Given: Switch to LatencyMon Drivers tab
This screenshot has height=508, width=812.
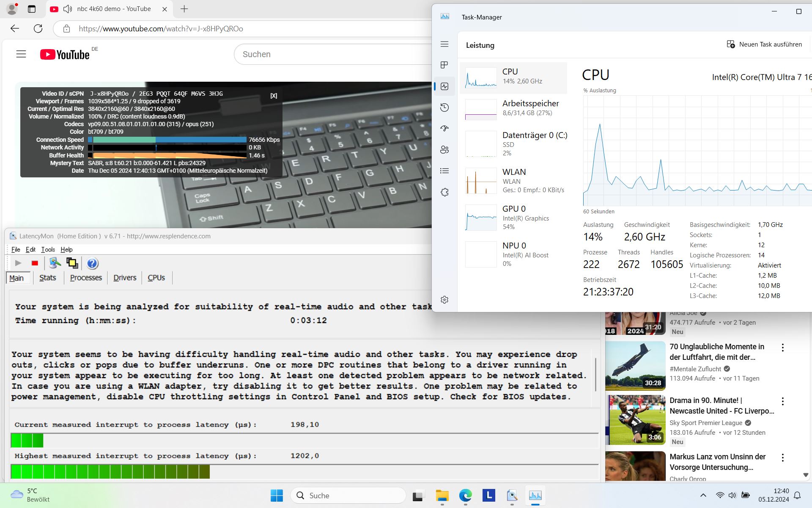Looking at the screenshot, I should click(x=125, y=278).
